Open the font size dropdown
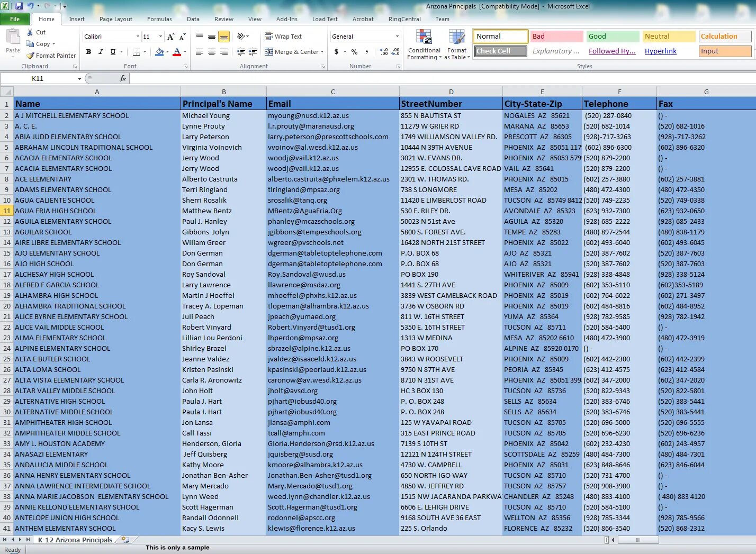 [160, 37]
